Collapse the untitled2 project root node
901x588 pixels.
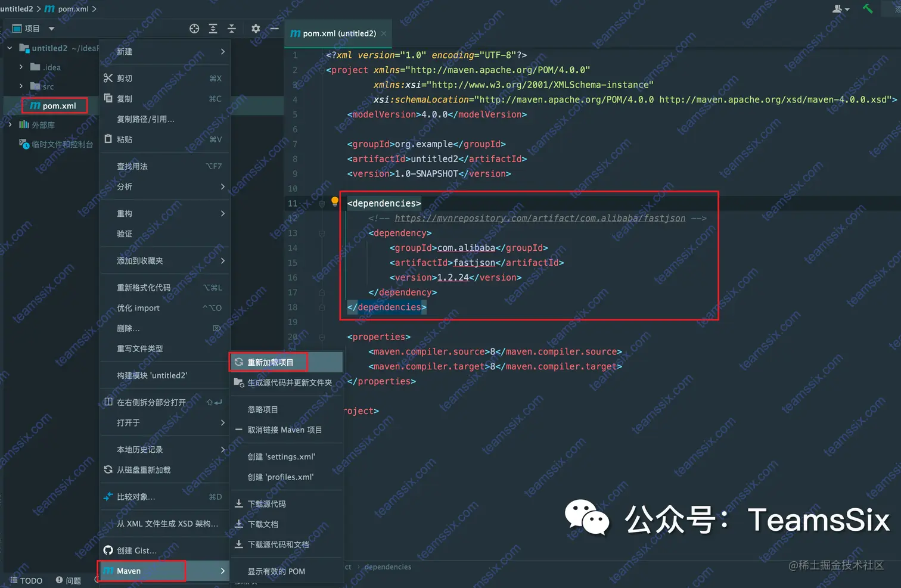click(x=10, y=48)
